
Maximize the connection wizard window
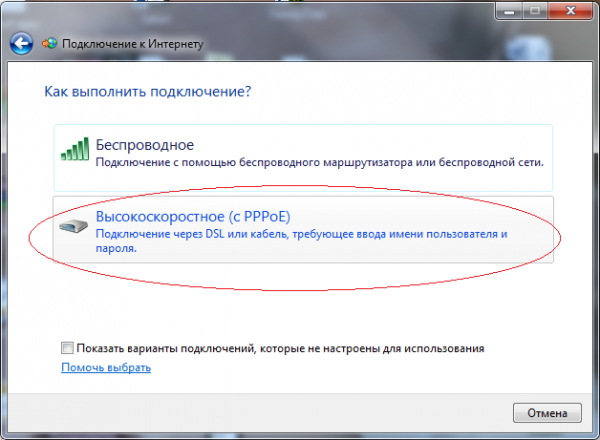coord(535,11)
